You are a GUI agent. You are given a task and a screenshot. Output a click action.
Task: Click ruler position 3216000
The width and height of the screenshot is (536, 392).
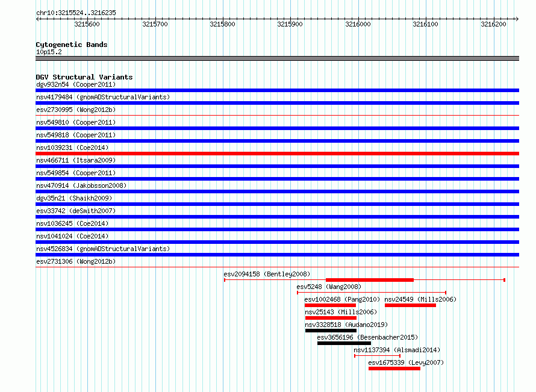click(x=358, y=24)
